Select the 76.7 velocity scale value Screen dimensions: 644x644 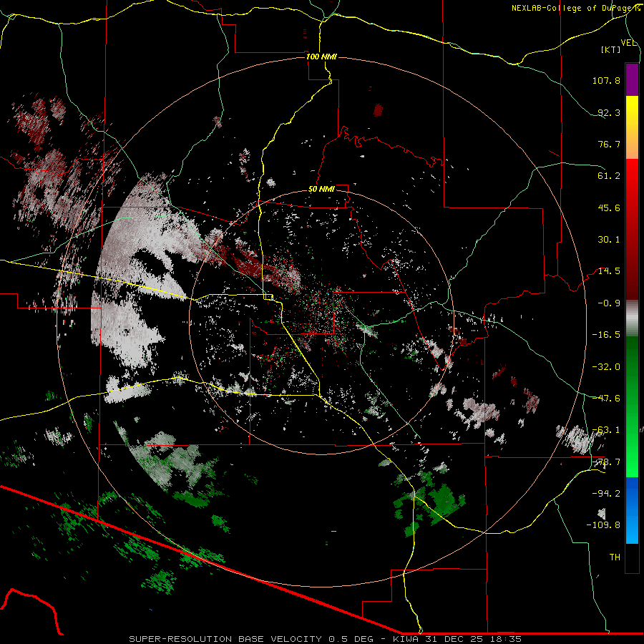tap(609, 144)
